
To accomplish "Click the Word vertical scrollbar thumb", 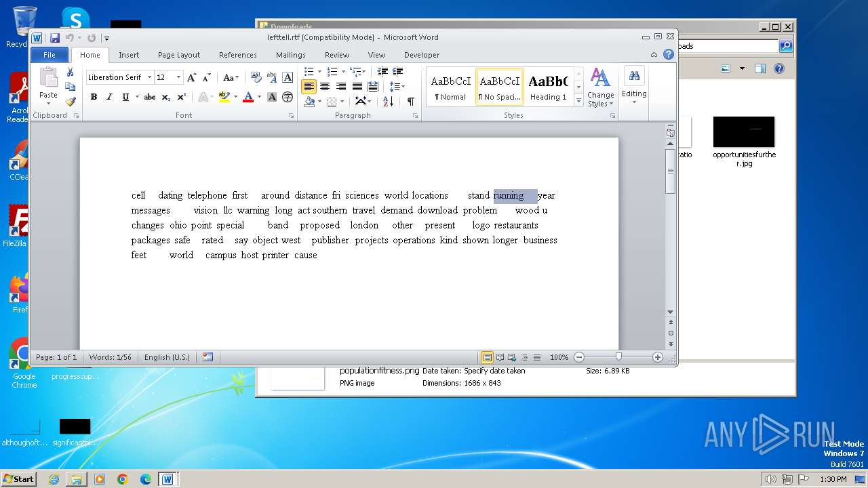I will click(671, 171).
